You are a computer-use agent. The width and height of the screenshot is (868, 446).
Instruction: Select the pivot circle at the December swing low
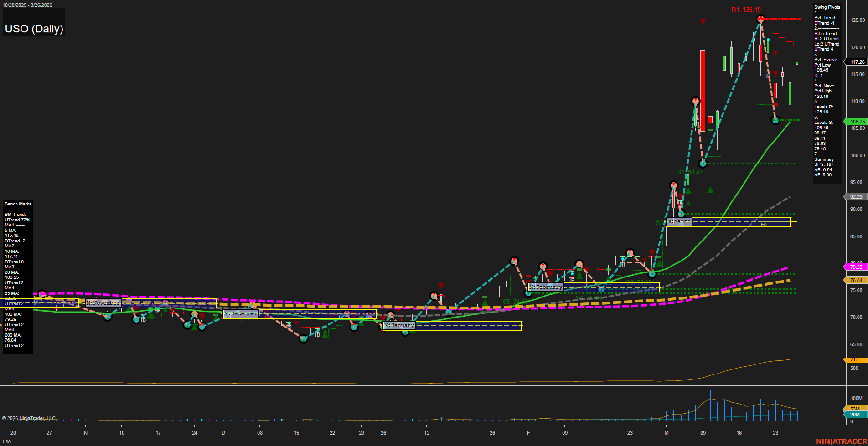(303, 339)
